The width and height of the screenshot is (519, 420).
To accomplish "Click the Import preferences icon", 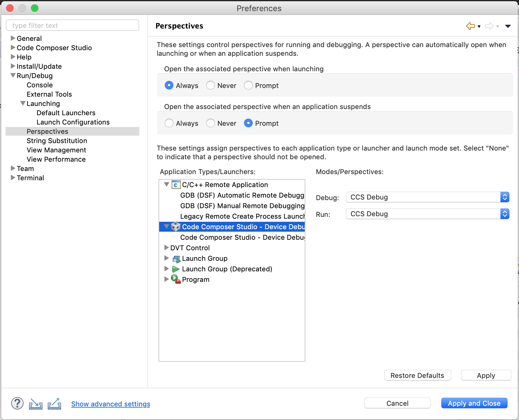I will click(36, 404).
